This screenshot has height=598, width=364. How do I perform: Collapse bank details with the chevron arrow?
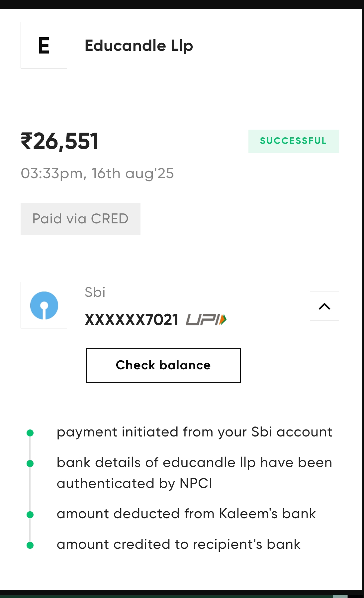click(324, 306)
